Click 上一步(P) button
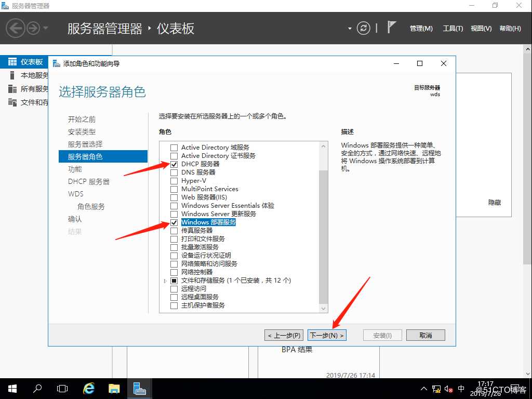Image resolution: width=532 pixels, height=399 pixels. pos(284,335)
